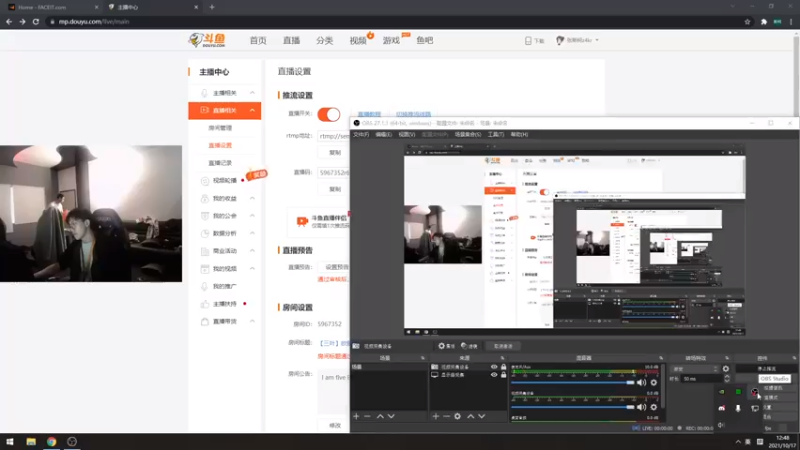Collapse the 直播相关 sidebar section

[252, 110]
